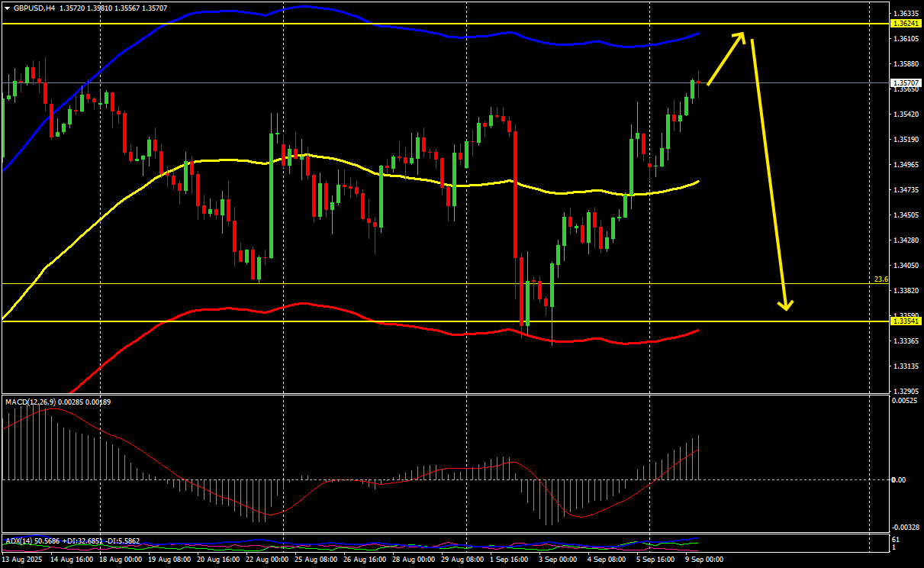Click the 1.34050 price scale value
This screenshot has width=924, height=568.
coord(905,266)
